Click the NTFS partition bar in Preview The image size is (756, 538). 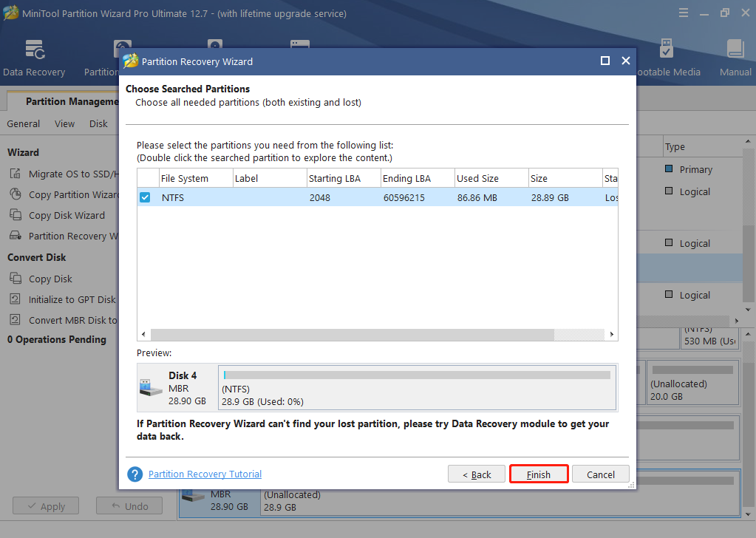coord(417,387)
